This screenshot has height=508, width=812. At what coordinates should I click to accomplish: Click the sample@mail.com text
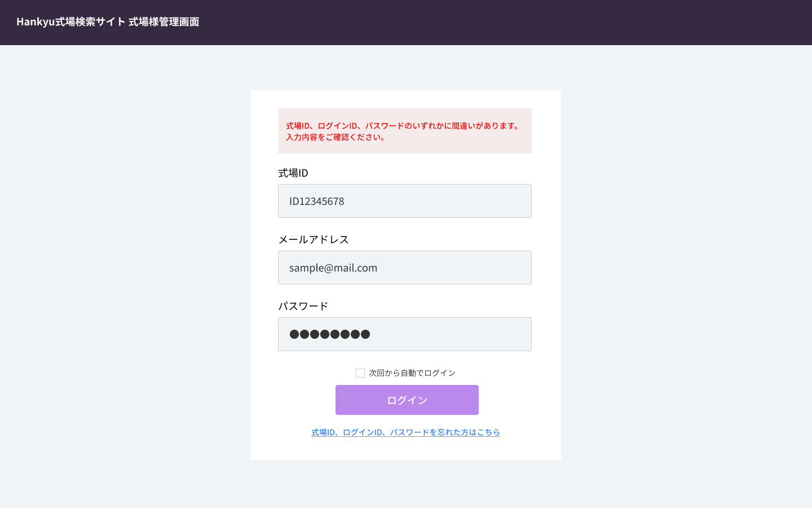tap(333, 268)
